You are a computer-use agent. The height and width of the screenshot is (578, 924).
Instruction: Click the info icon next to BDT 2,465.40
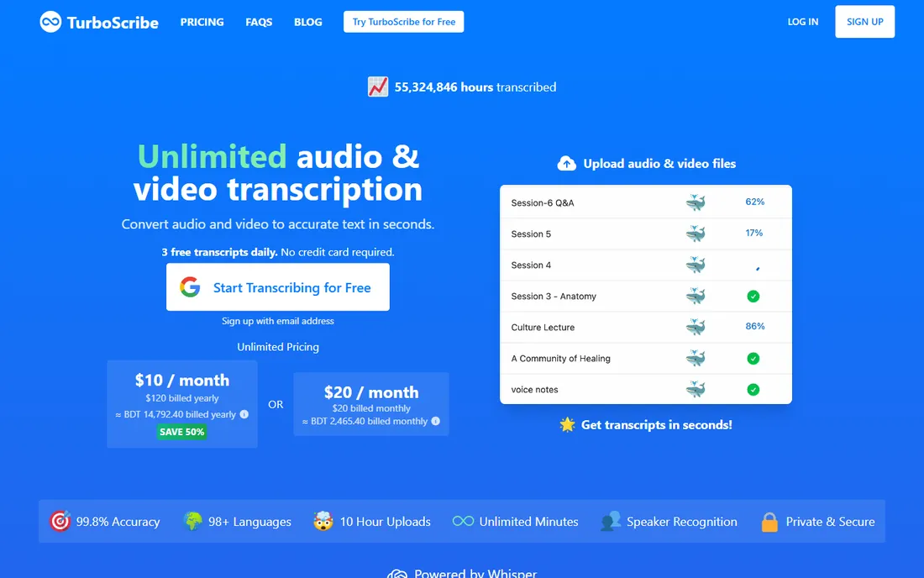435,421
